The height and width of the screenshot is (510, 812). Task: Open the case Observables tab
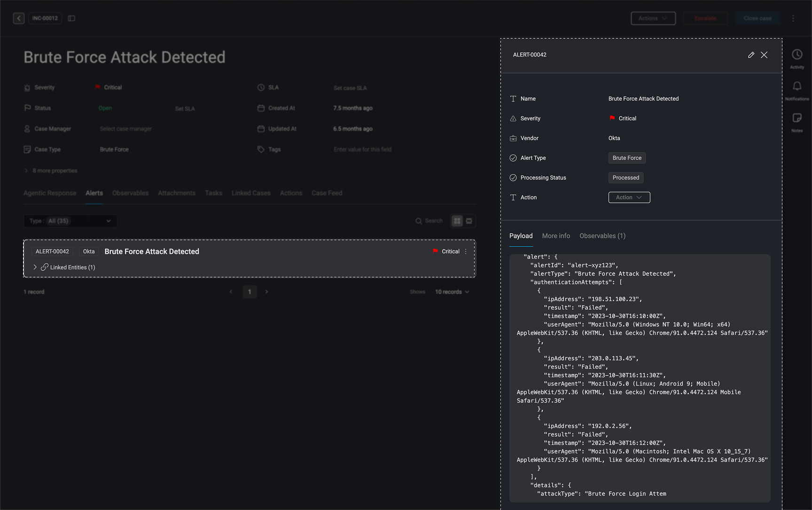pos(130,193)
